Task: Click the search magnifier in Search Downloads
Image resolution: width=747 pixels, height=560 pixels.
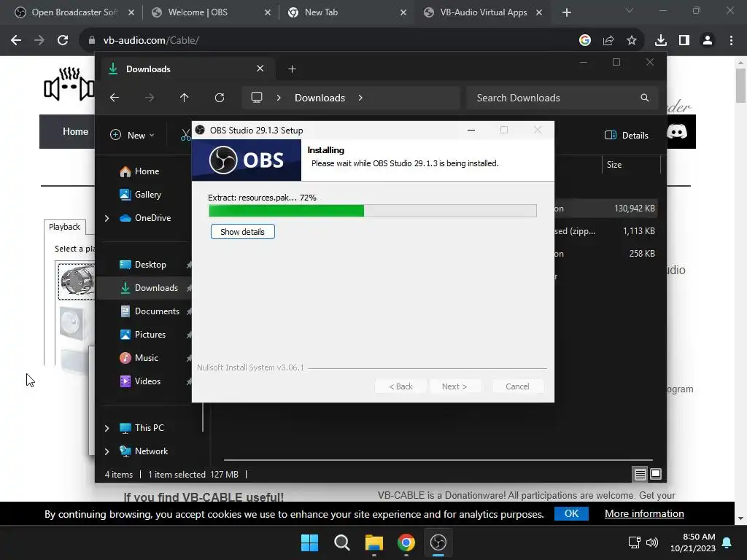Action: [645, 98]
